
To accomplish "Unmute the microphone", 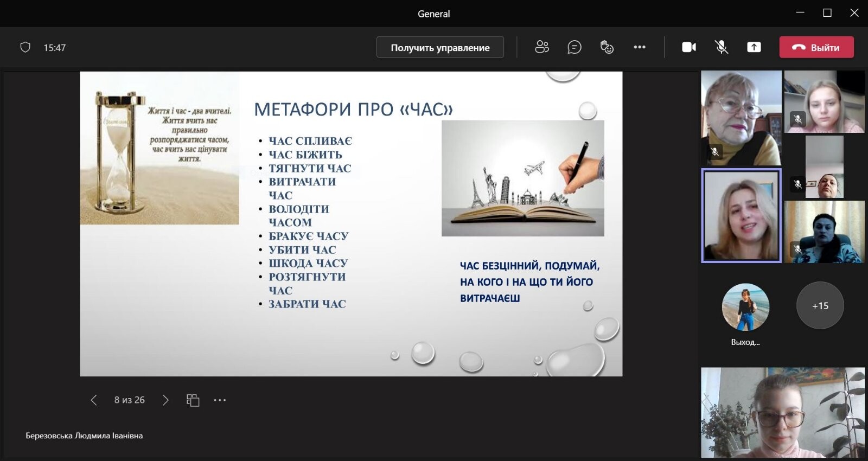I will click(x=722, y=47).
